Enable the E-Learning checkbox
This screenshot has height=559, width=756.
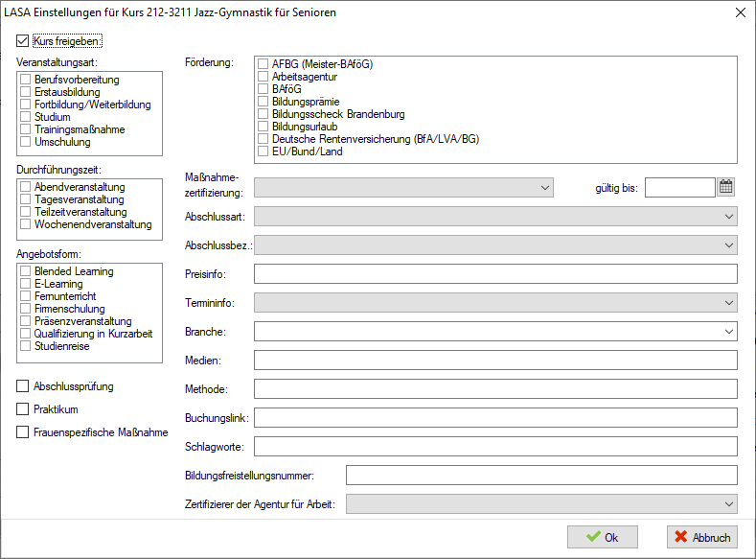(x=26, y=284)
